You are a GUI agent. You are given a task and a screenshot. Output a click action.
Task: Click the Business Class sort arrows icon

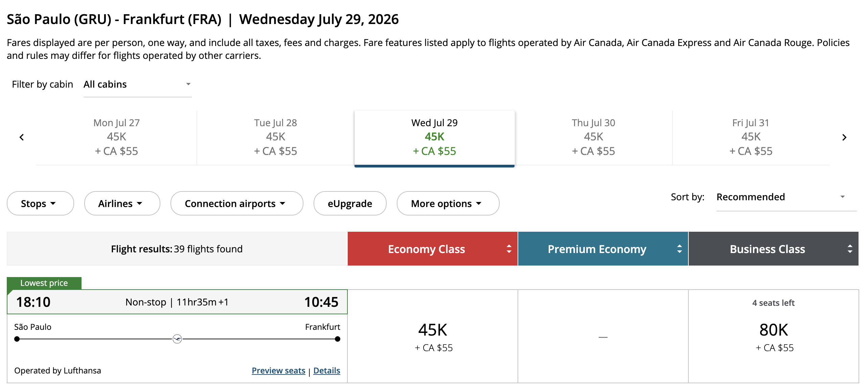coord(850,249)
